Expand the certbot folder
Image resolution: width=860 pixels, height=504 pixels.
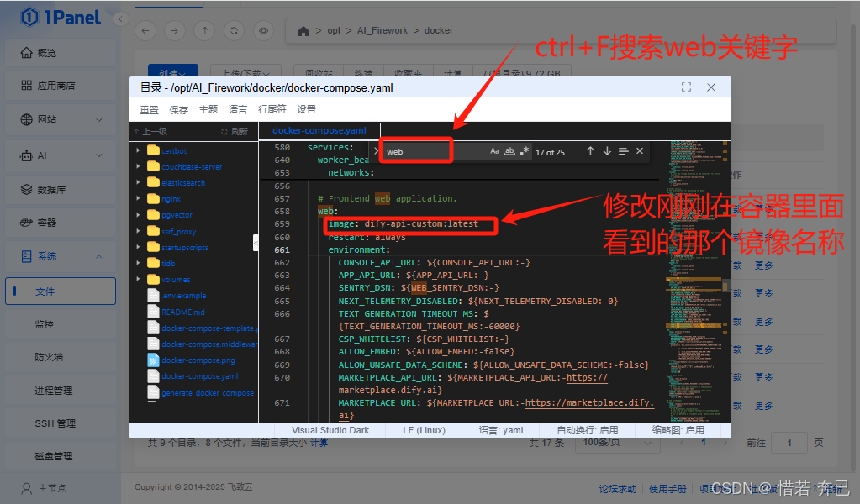[x=138, y=150]
